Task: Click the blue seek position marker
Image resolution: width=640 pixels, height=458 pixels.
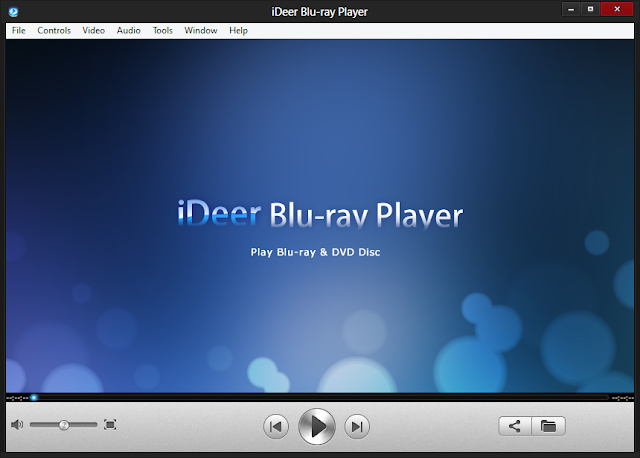Action: click(x=34, y=397)
